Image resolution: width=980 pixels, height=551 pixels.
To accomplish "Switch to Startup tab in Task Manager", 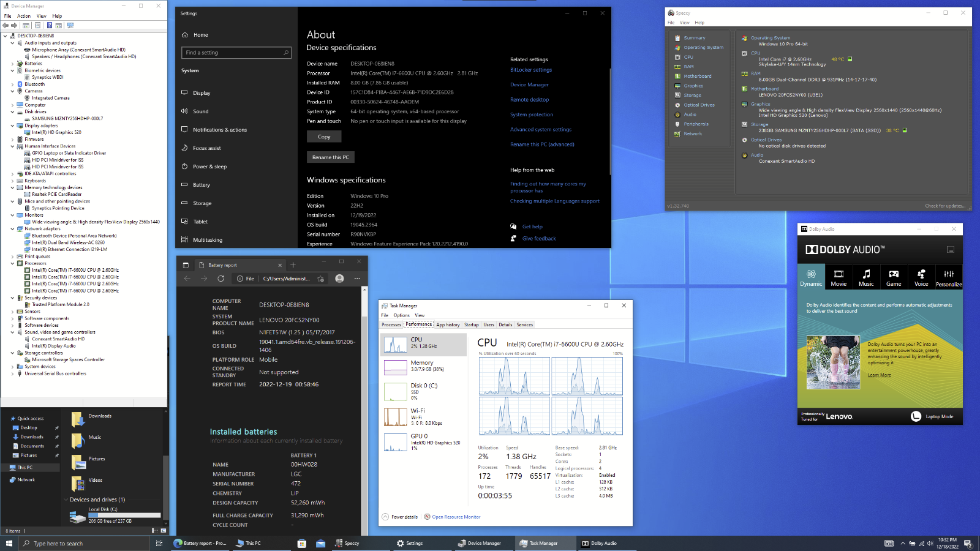I will coord(471,325).
